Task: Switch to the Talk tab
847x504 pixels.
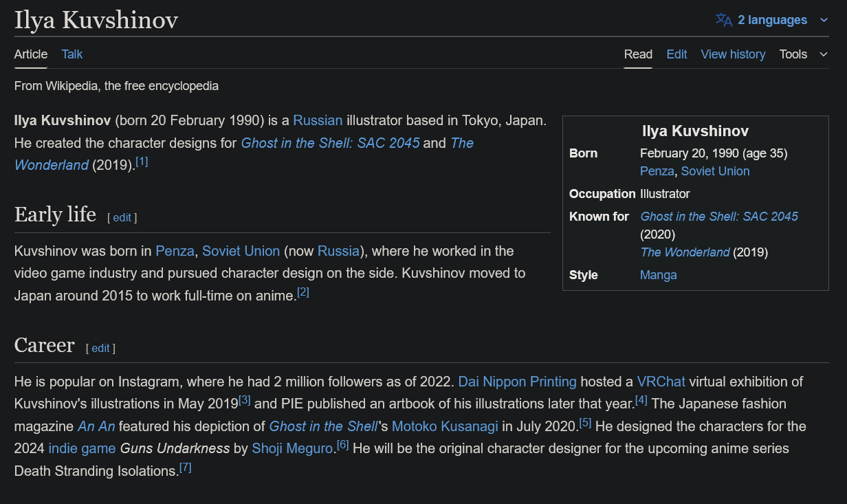Action: (x=72, y=54)
